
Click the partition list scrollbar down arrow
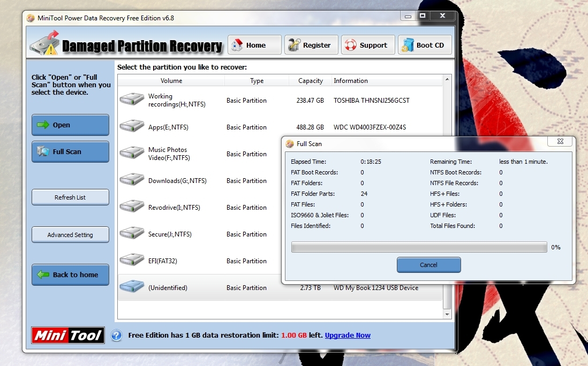tap(447, 315)
